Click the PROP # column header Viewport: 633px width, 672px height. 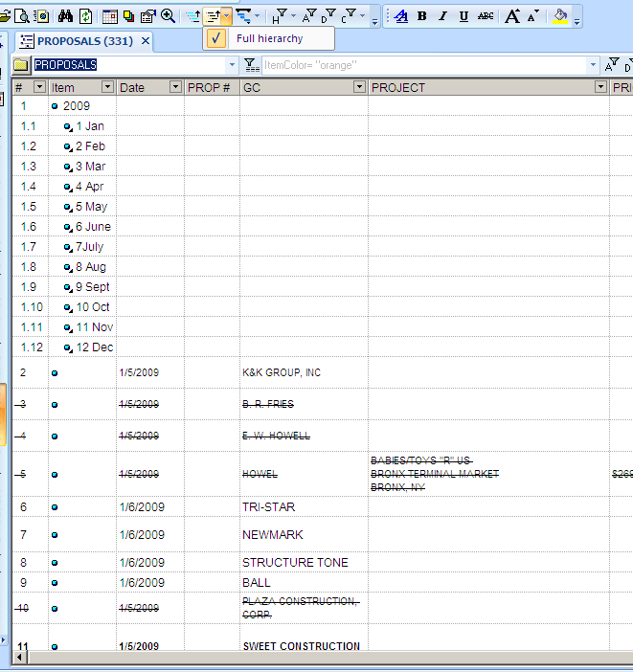coord(212,88)
